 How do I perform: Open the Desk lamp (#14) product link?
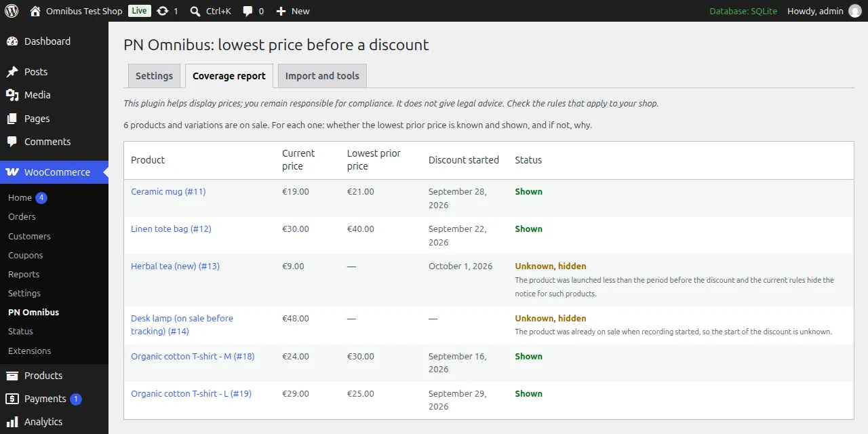(182, 325)
